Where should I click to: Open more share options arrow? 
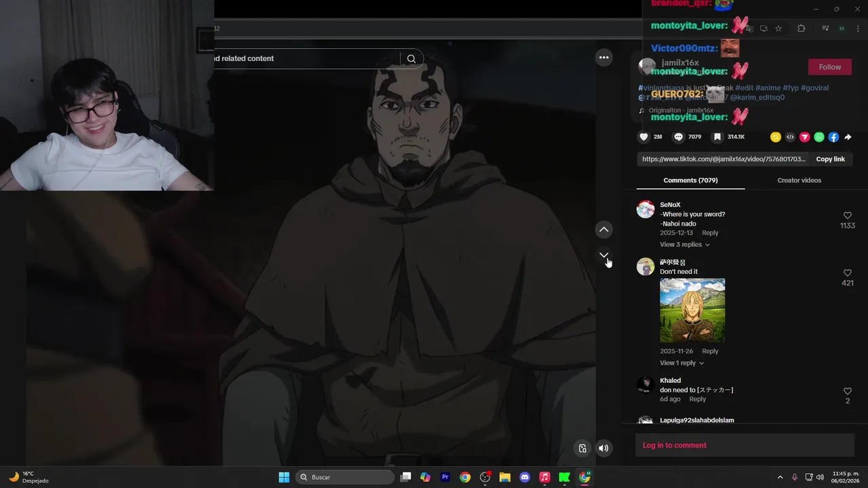click(x=848, y=137)
